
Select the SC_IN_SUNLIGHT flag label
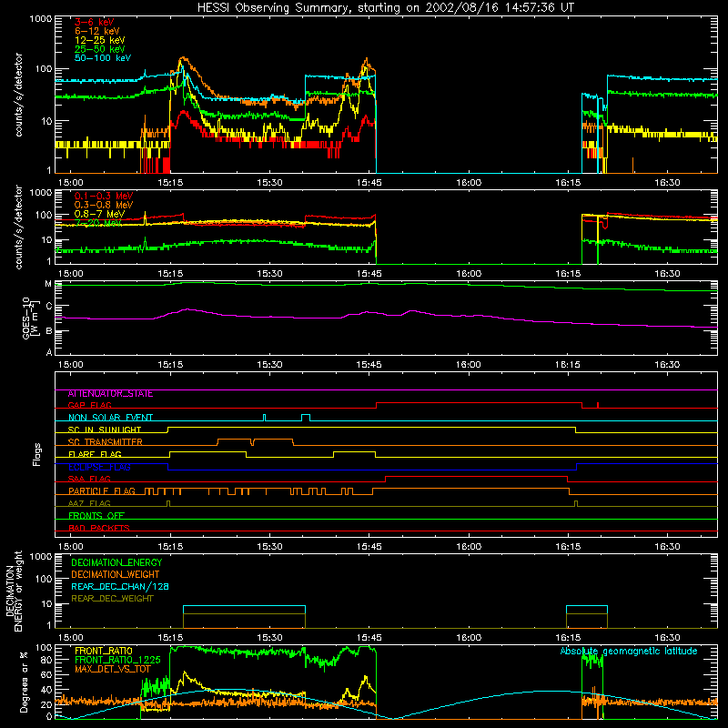pyautogui.click(x=104, y=430)
